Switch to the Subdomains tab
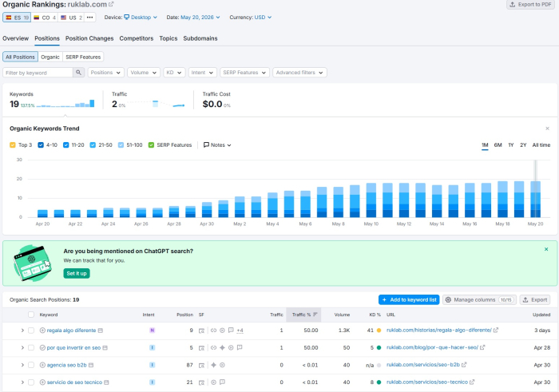559x392 pixels. point(200,38)
